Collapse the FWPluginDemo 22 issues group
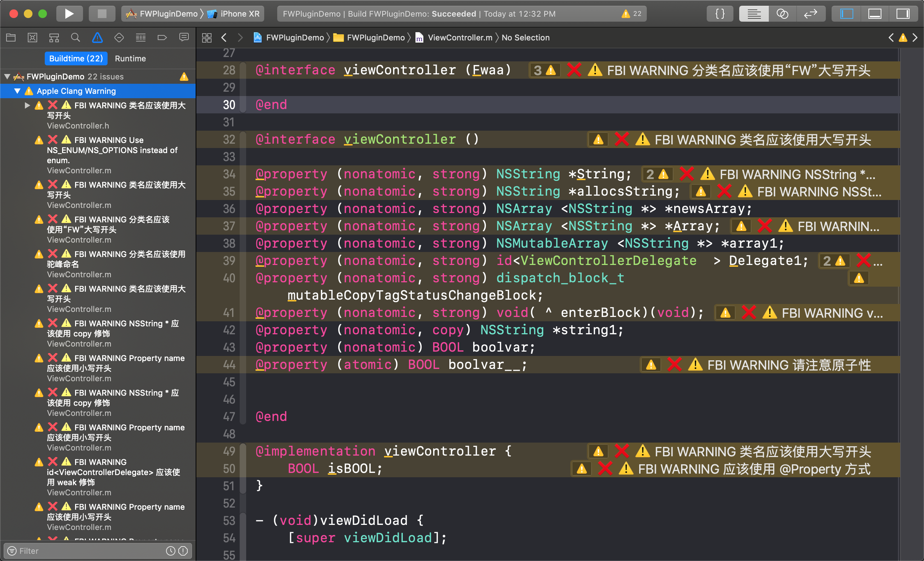The width and height of the screenshot is (924, 561). 7,77
